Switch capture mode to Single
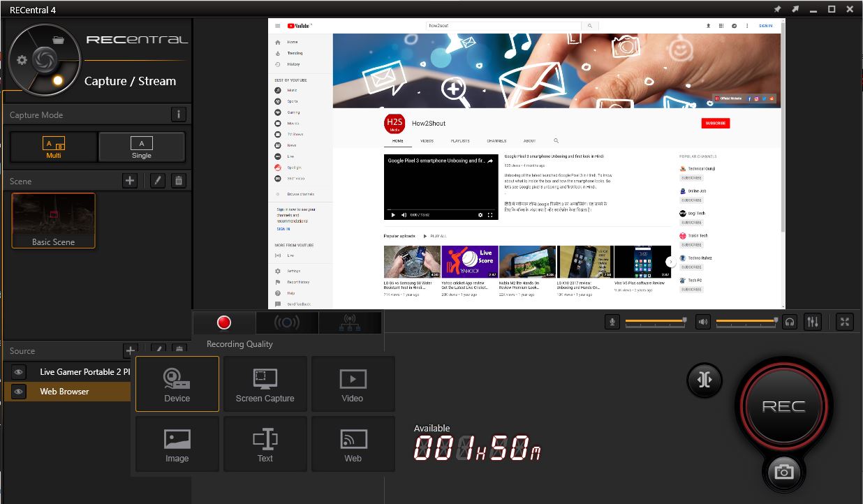The width and height of the screenshot is (863, 504). pyautogui.click(x=142, y=147)
